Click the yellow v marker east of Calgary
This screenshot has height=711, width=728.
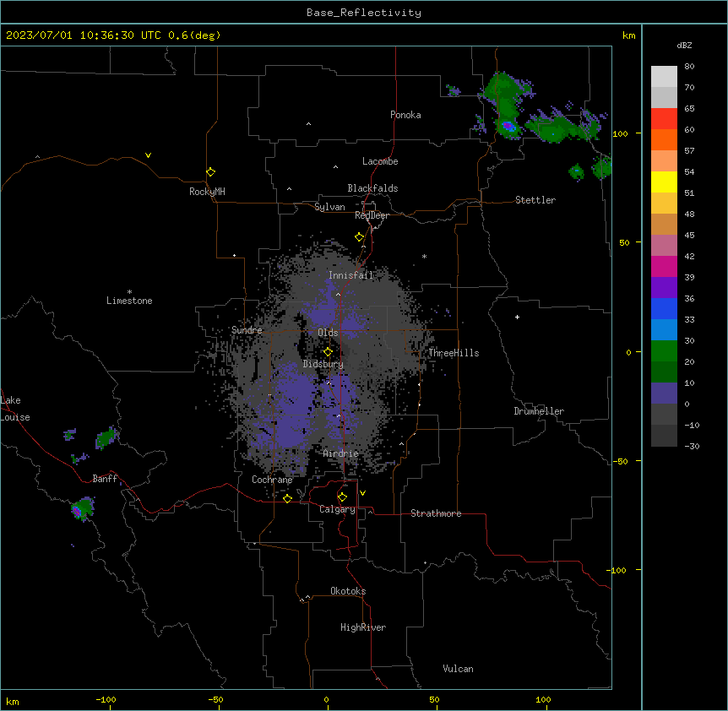[362, 493]
